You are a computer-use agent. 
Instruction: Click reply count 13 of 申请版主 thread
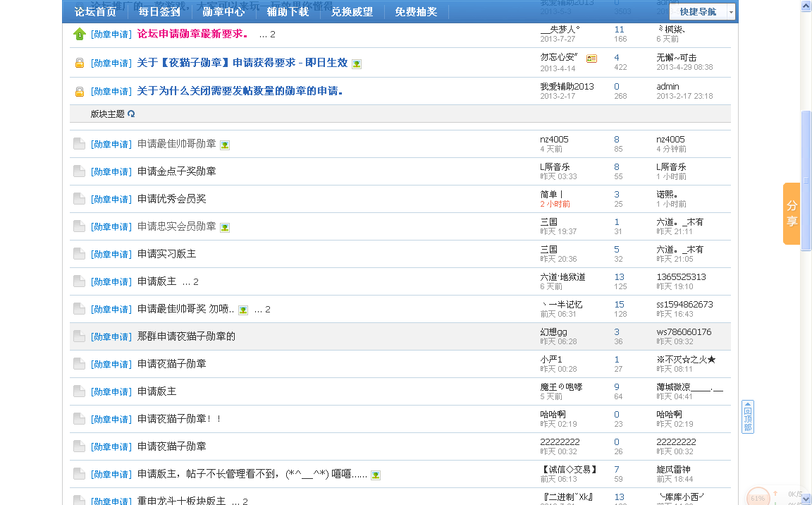pyautogui.click(x=620, y=277)
